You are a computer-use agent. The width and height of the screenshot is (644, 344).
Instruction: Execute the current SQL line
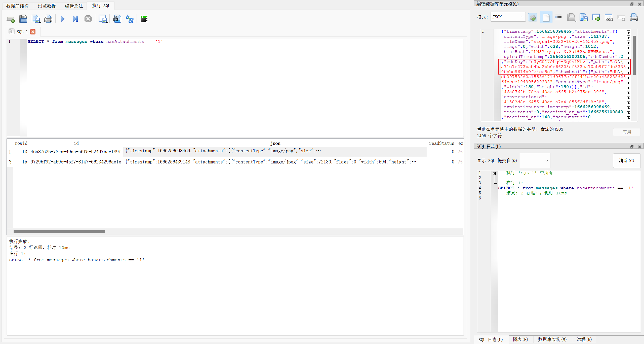(75, 19)
